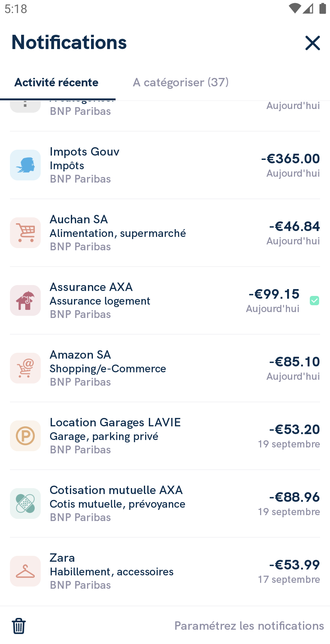Switch to A catégoriser (37) tab
The width and height of the screenshot is (330, 644).
point(181,82)
